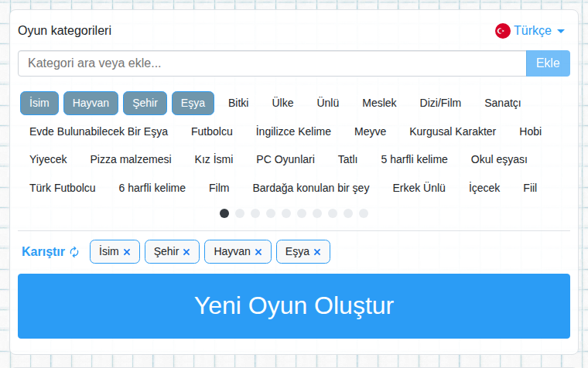
Task: Go to the ninth pagination dot
Action: (348, 213)
